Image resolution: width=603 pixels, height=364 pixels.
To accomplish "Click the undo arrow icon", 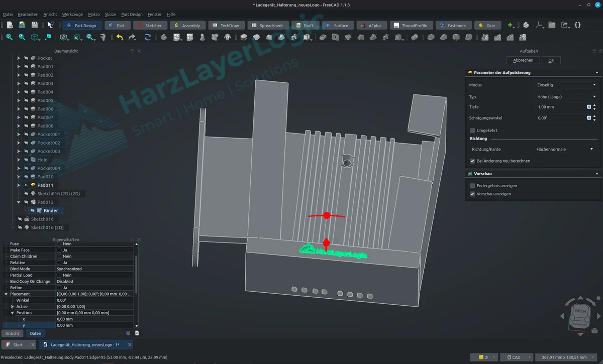I will [120, 37].
